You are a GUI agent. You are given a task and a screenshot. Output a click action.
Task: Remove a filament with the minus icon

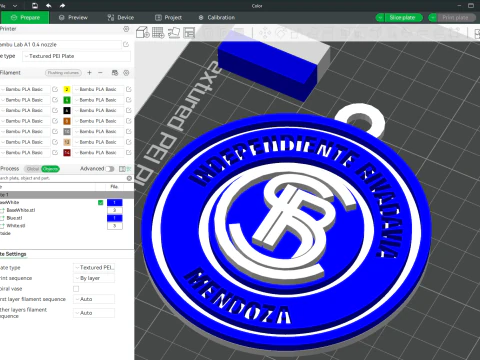pos(100,73)
